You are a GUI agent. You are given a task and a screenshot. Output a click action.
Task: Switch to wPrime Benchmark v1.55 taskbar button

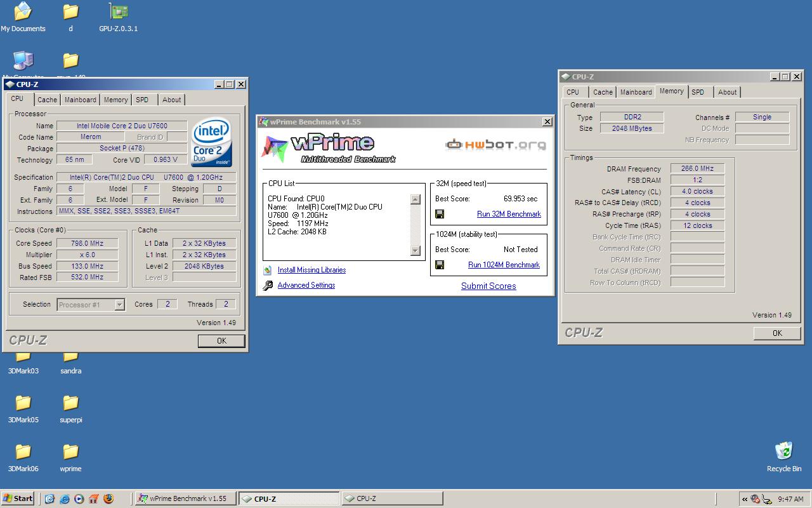[186, 498]
